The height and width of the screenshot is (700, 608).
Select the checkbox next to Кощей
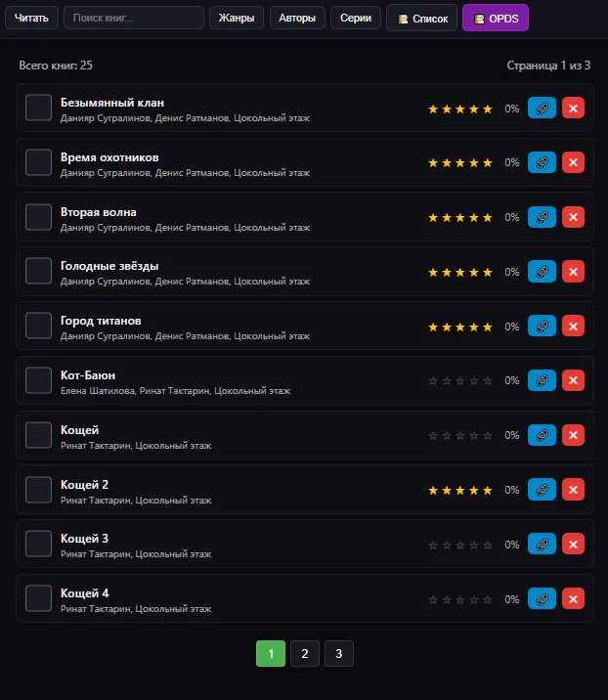(x=38, y=435)
